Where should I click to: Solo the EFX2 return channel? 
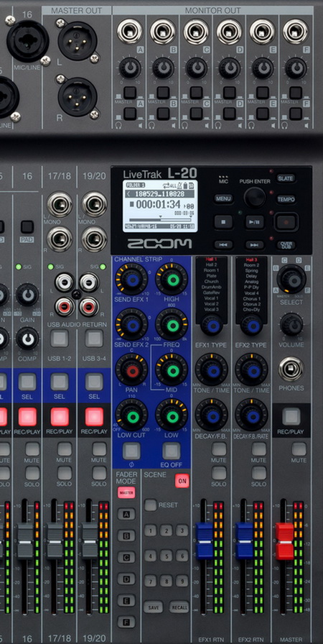[x=258, y=473]
